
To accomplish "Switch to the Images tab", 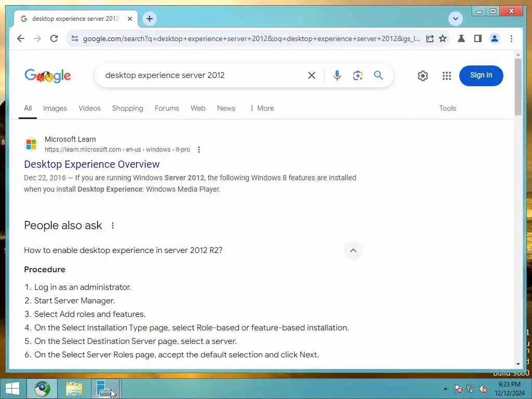I will click(55, 108).
